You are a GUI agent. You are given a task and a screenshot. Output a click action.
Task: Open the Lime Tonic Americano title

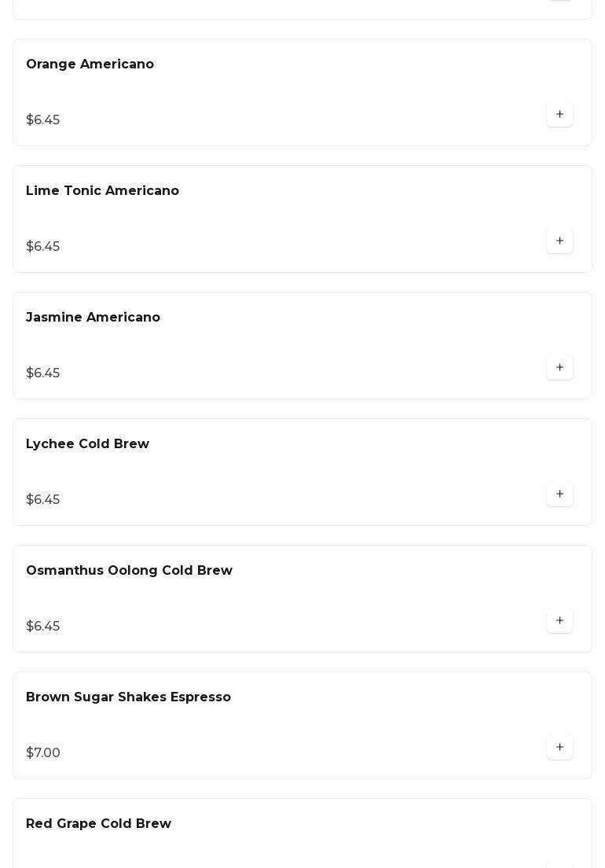pos(102,190)
